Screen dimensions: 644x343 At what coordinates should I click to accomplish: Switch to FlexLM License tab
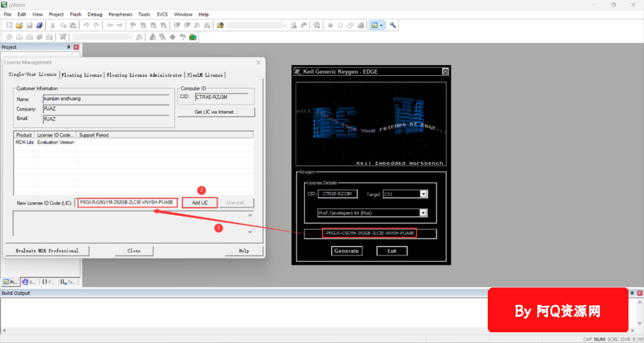click(x=205, y=75)
